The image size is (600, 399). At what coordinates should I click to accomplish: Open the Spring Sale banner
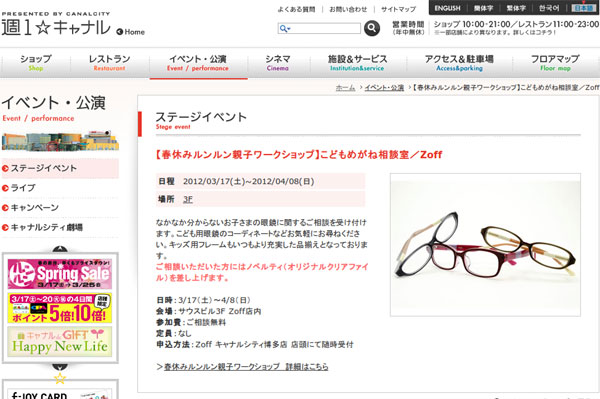[60, 274]
